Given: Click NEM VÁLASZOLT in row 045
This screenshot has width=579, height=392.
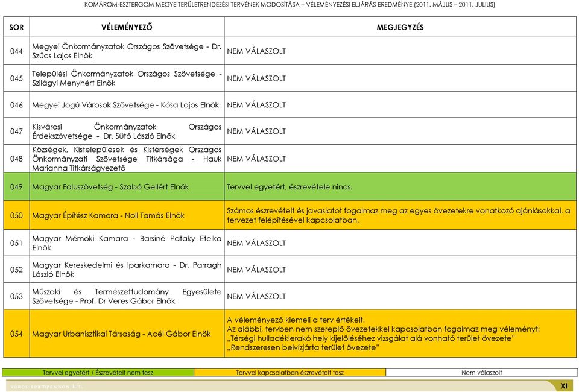Looking at the screenshot, I should [256, 78].
